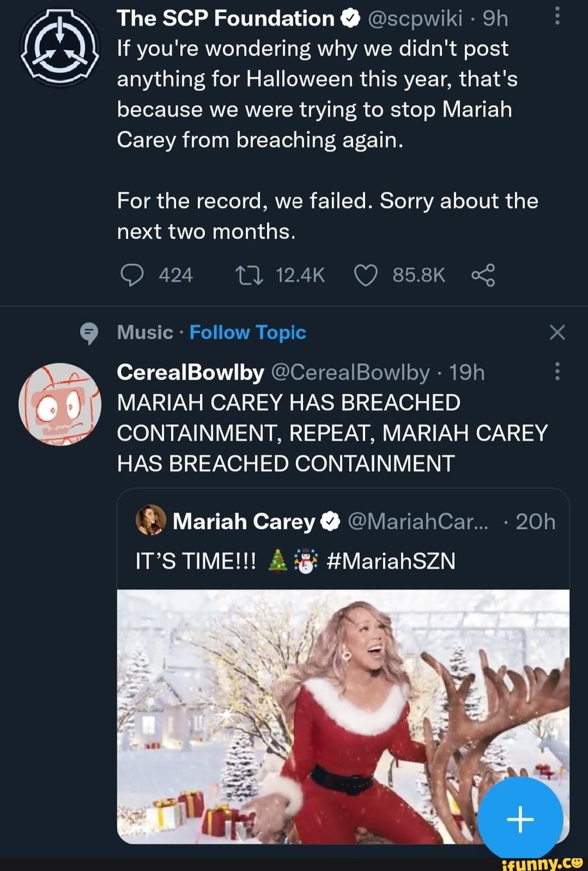Image resolution: width=588 pixels, height=871 pixels.
Task: Share the SCP Foundation tweet
Action: [483, 275]
